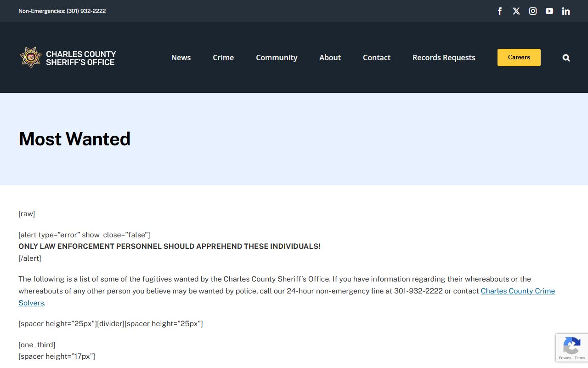Open the LinkedIn icon
The image size is (588, 368).
tap(566, 11)
